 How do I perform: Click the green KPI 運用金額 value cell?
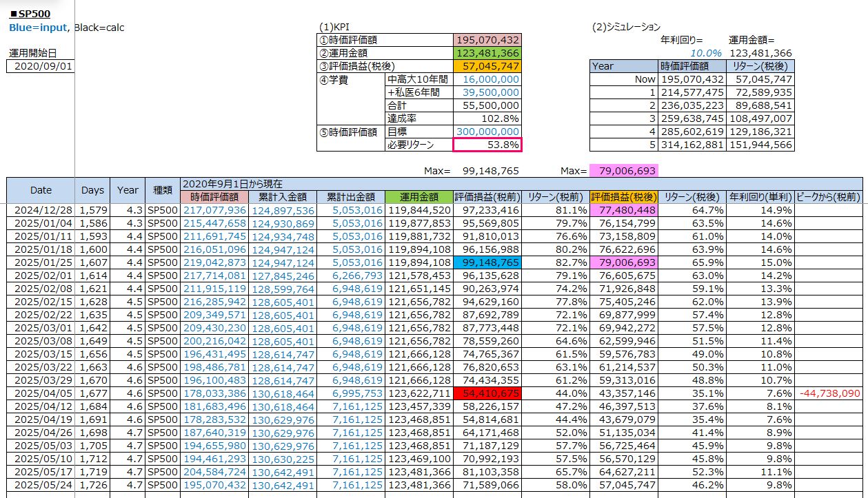(x=487, y=53)
